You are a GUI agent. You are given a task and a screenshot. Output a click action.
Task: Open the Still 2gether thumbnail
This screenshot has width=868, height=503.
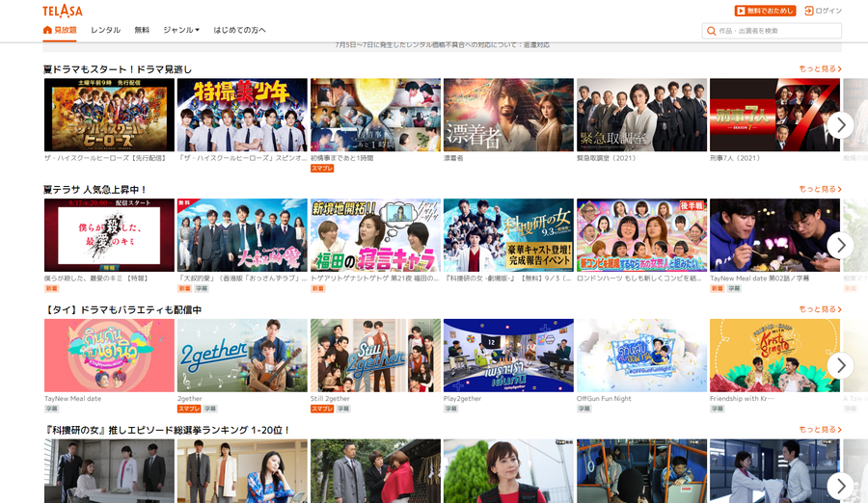coord(375,356)
